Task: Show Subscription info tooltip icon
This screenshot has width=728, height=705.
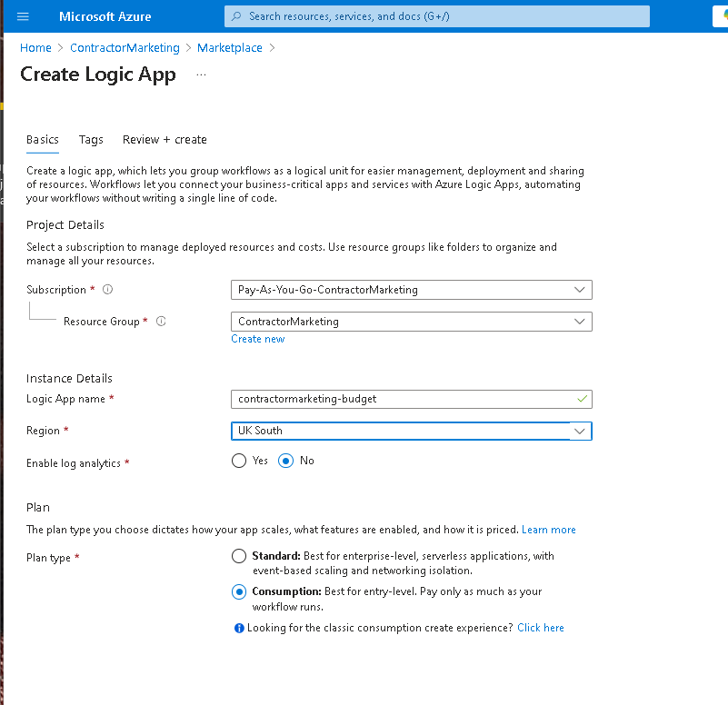Action: click(108, 290)
